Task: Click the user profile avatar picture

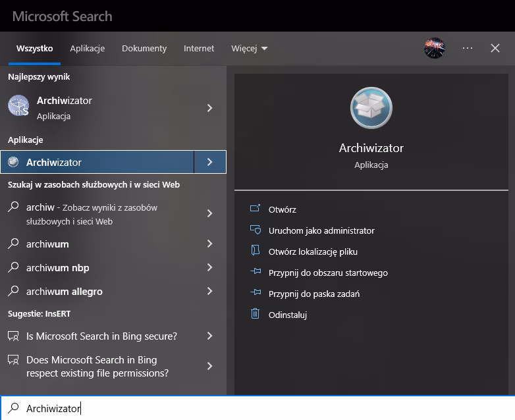Action: 435,48
